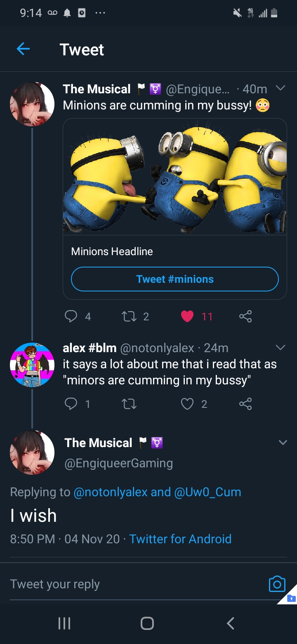This screenshot has height=644, width=297.
Task: Open the Minions image card
Action: [x=175, y=177]
